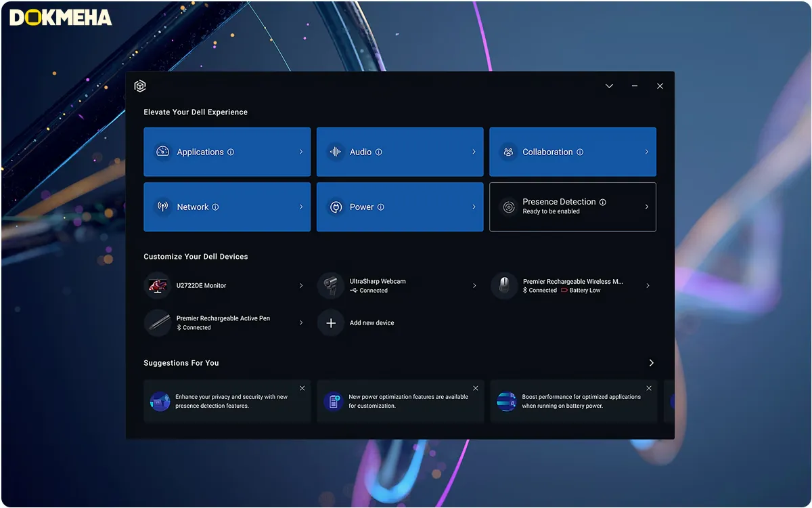Viewport: 812px width, 508px height.
Task: Click the Power plug icon
Action: click(335, 207)
